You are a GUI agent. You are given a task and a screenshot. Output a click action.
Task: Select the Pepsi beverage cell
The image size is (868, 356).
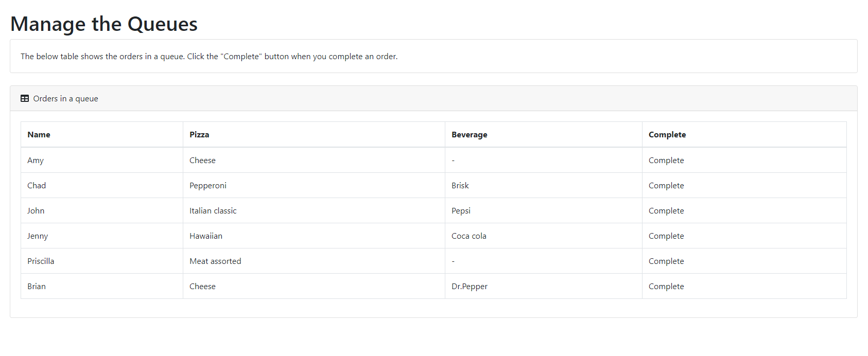pyautogui.click(x=461, y=211)
